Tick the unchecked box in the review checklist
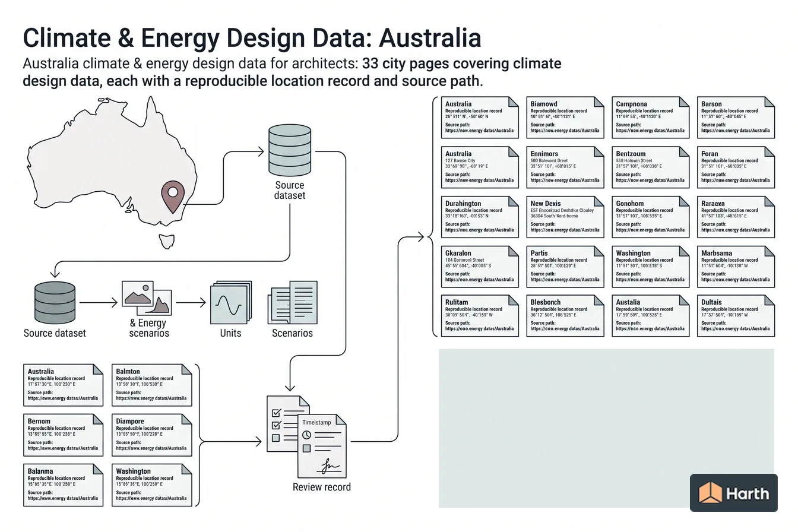The width and height of the screenshot is (798, 532). pyautogui.click(x=275, y=438)
